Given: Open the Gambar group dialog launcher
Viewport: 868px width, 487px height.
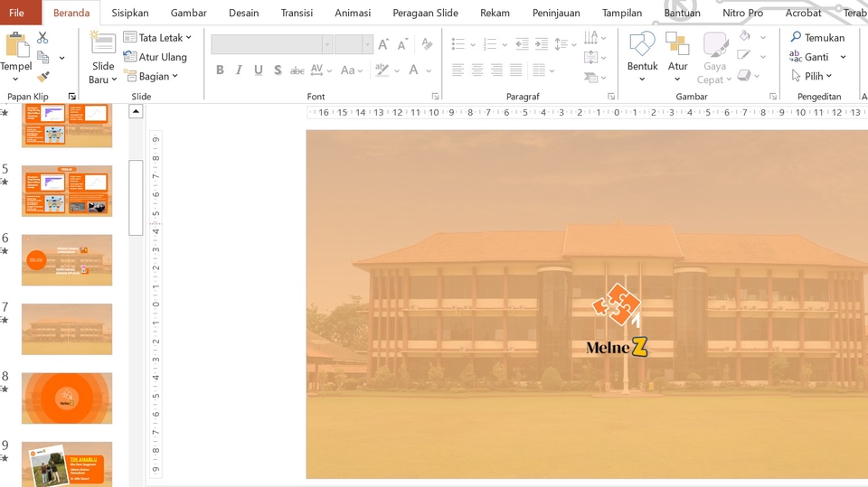Looking at the screenshot, I should 773,97.
